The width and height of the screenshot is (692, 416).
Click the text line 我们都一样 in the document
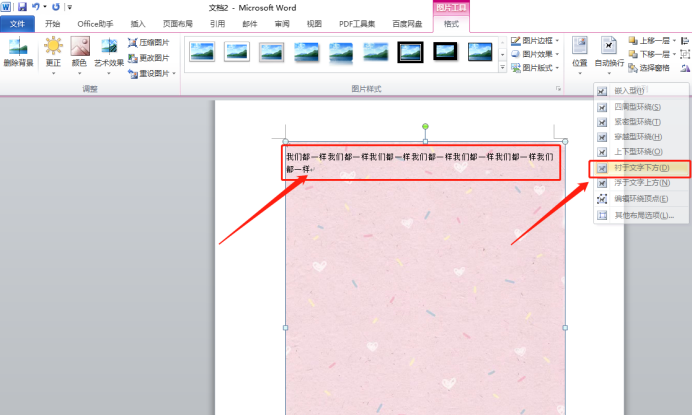coord(419,162)
